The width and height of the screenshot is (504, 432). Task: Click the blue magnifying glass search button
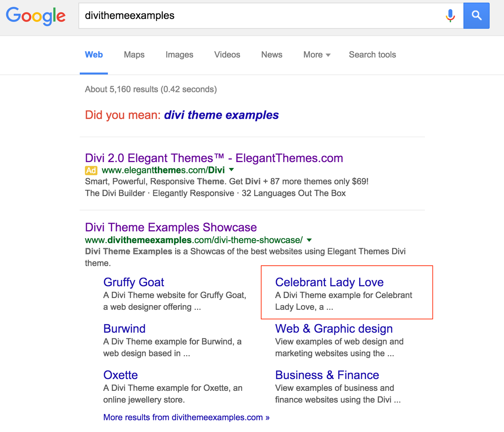476,16
